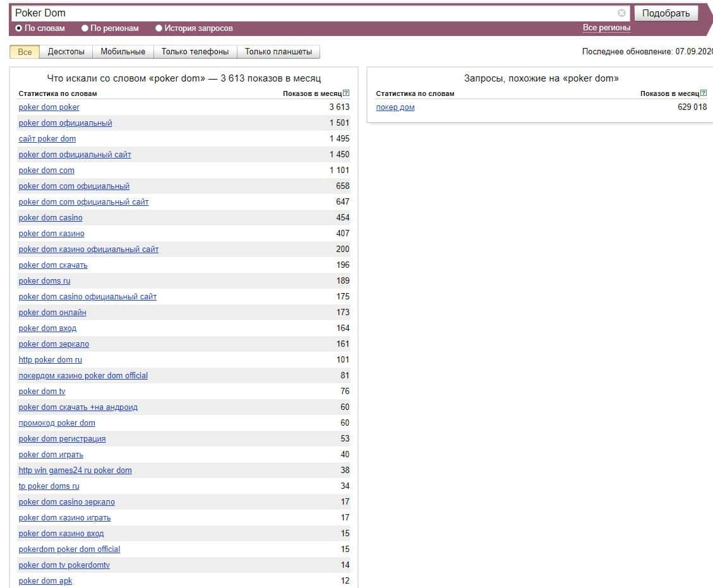This screenshot has width=713, height=588.
Task: Click the "poker dom зеркало" keyword link
Action: point(54,344)
